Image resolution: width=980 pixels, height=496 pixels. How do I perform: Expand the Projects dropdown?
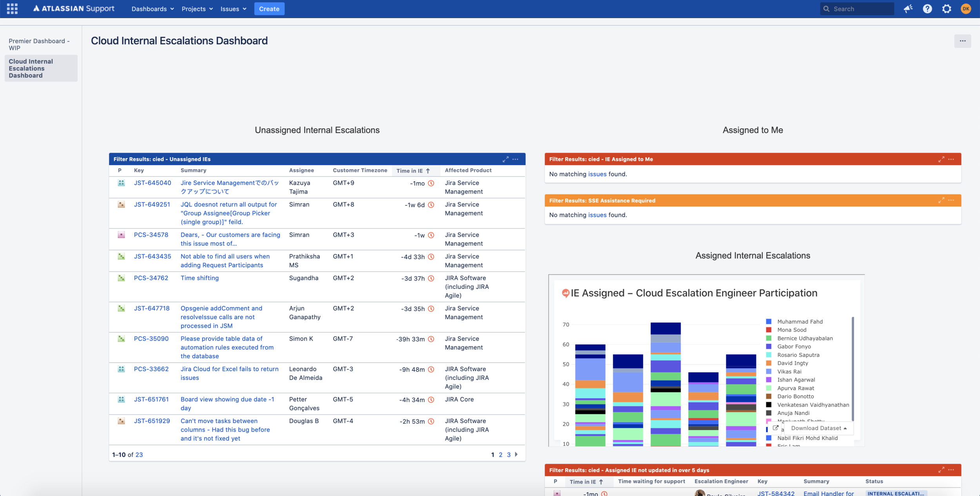point(197,9)
